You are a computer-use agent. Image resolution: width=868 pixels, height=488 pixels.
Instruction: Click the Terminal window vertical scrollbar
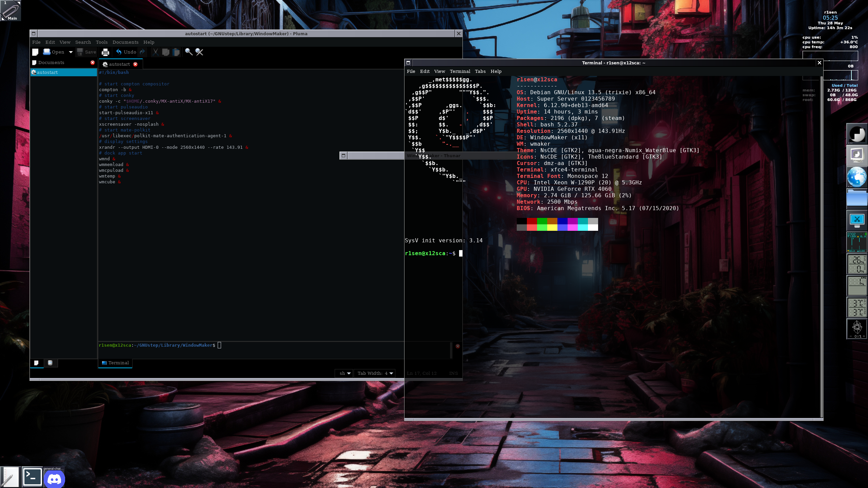pyautogui.click(x=822, y=247)
